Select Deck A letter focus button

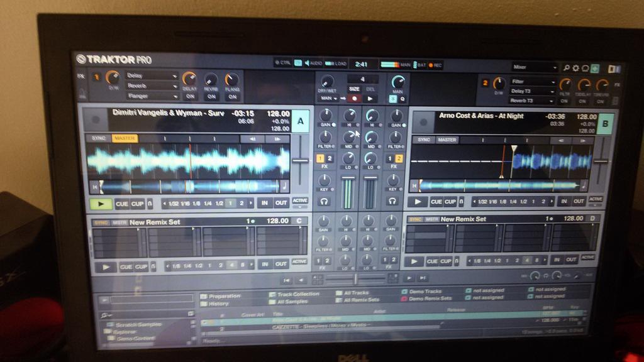pyautogui.click(x=301, y=121)
